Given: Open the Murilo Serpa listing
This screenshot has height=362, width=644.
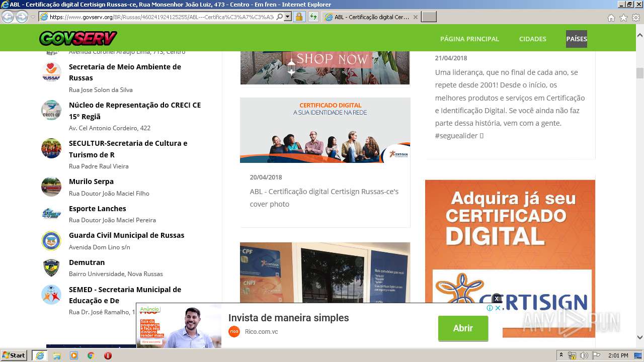Looking at the screenshot, I should point(91,181).
